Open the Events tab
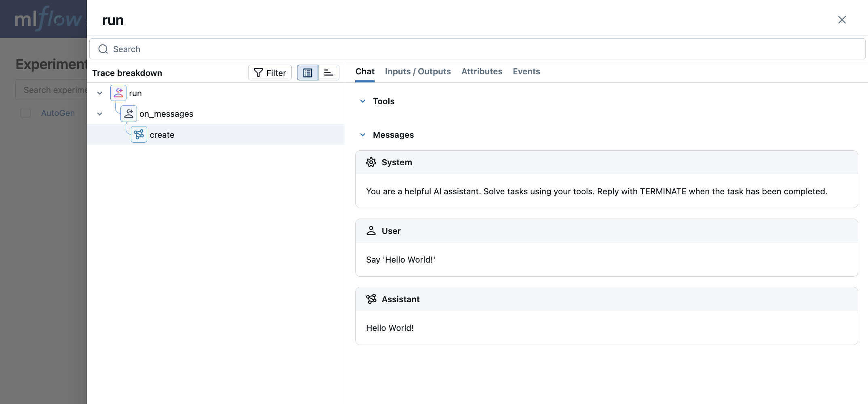 (526, 71)
